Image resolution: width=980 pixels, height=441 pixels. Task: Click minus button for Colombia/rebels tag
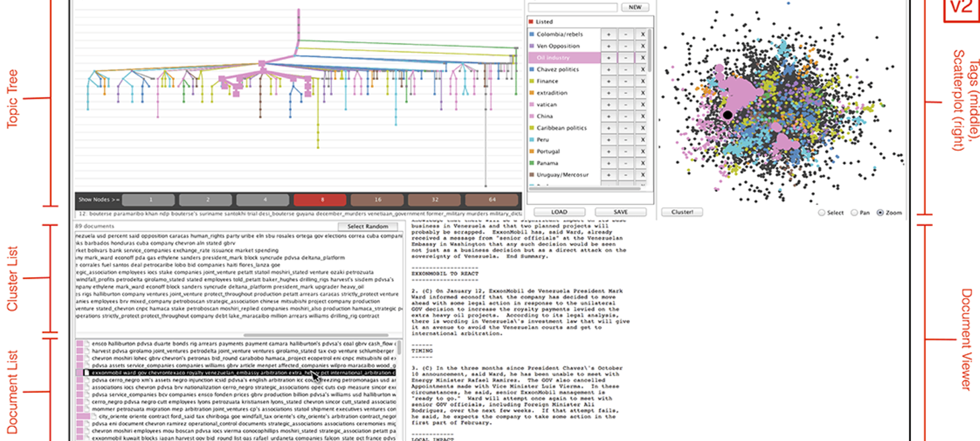point(625,34)
